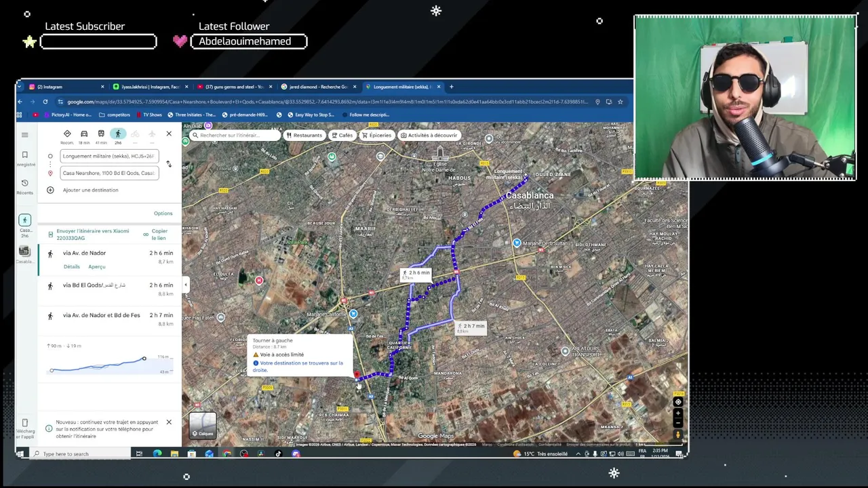The image size is (868, 488).
Task: Filter map by Épiceries
Action: (376, 135)
